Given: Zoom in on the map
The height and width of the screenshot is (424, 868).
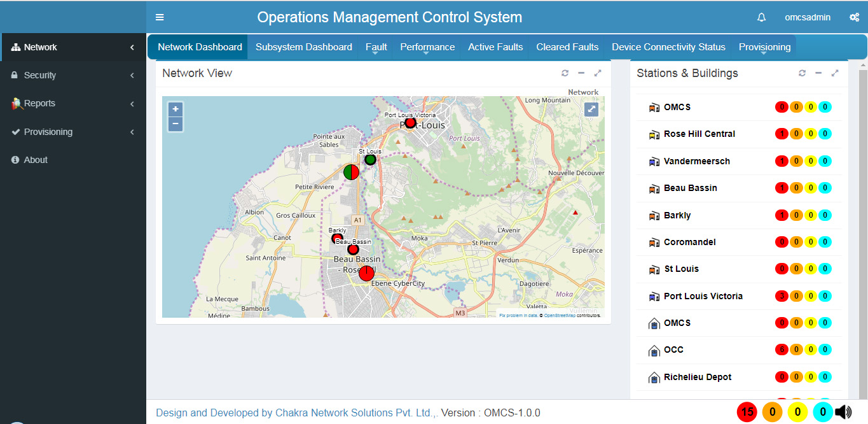Looking at the screenshot, I should tap(176, 109).
